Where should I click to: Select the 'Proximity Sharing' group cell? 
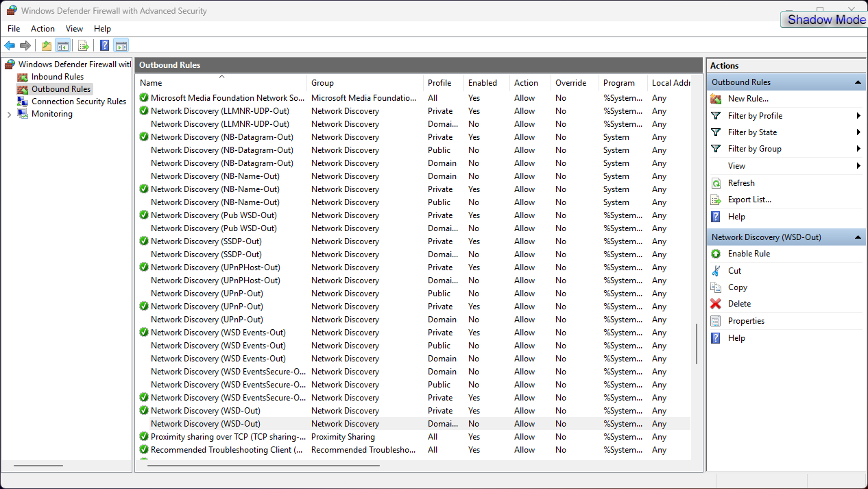coord(343,437)
